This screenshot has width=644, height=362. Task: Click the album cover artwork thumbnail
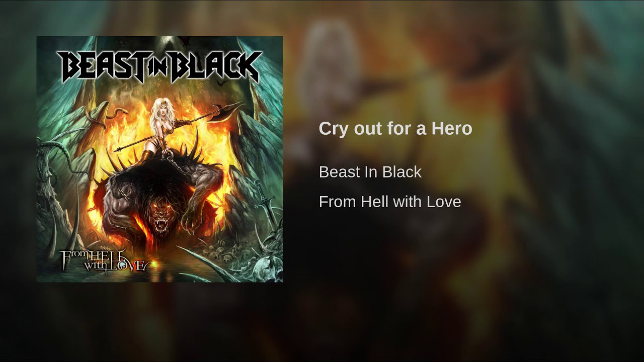[x=159, y=159]
